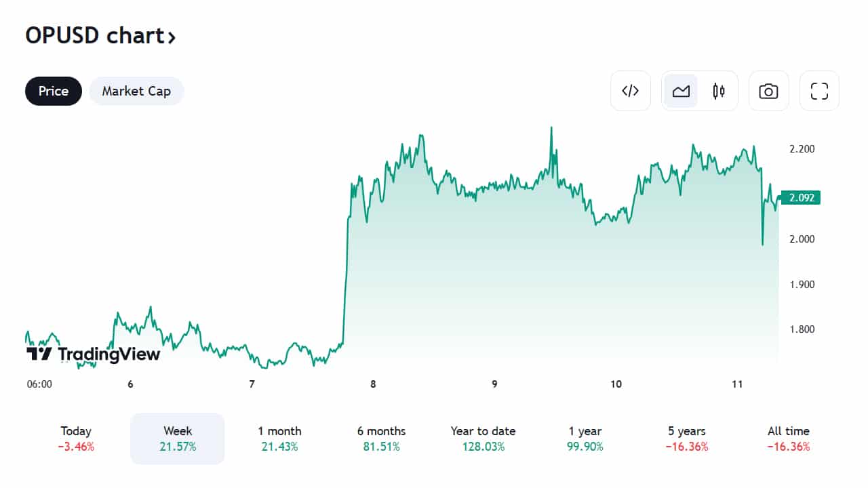Screen dimensions: 868x488
Task: Switch to Market Cap view
Action: click(136, 91)
